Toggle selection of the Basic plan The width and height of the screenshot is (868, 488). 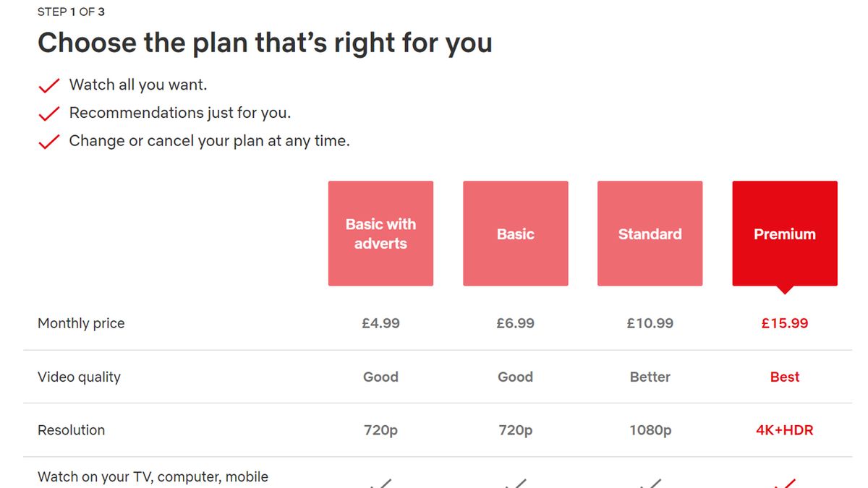515,233
